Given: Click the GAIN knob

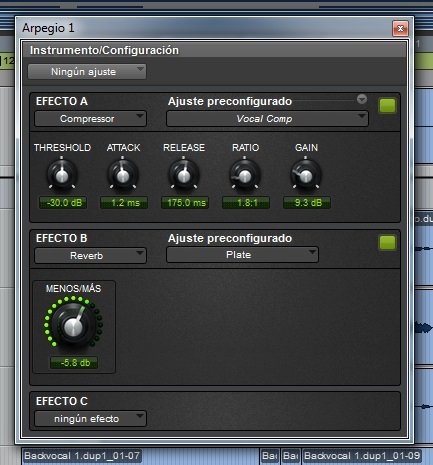Looking at the screenshot, I should pyautogui.click(x=306, y=175).
